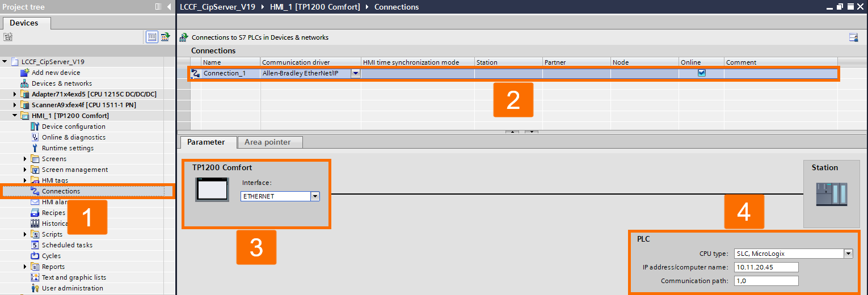
Task: Click the tree toolbar icon with green arrow
Action: click(x=165, y=37)
